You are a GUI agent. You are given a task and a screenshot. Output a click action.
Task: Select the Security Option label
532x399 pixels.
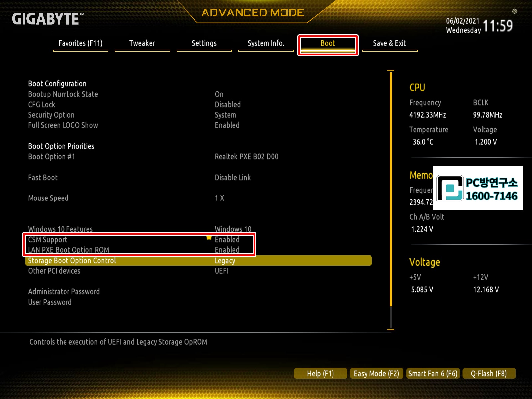pos(51,115)
